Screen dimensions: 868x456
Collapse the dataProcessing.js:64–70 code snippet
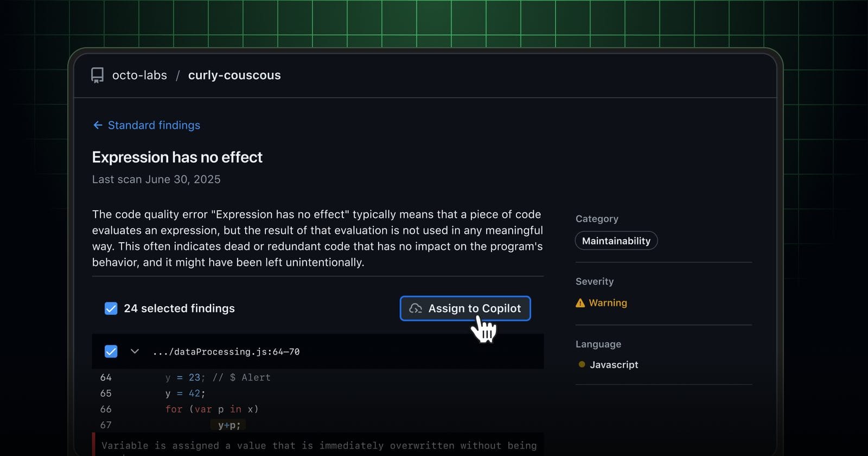tap(135, 351)
